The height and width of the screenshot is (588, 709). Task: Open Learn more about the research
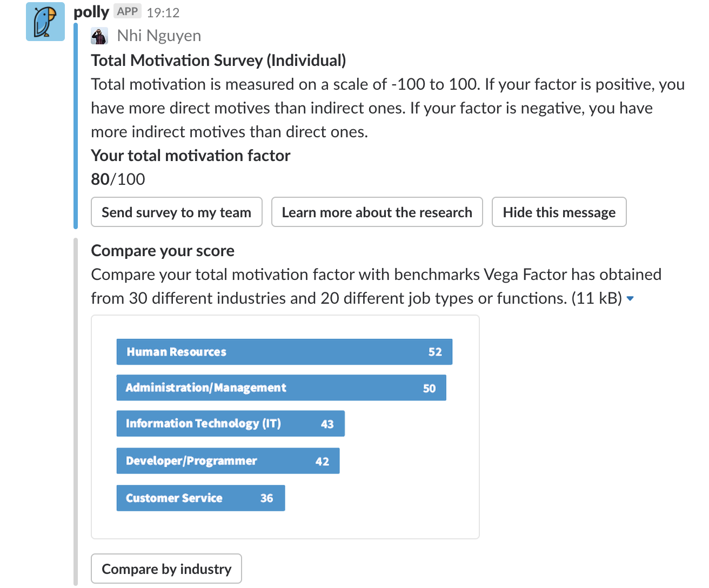coord(377,212)
